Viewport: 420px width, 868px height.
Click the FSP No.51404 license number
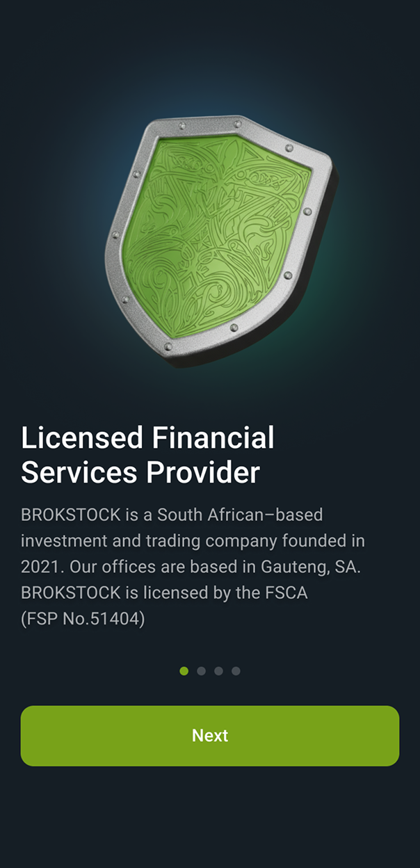point(83,619)
